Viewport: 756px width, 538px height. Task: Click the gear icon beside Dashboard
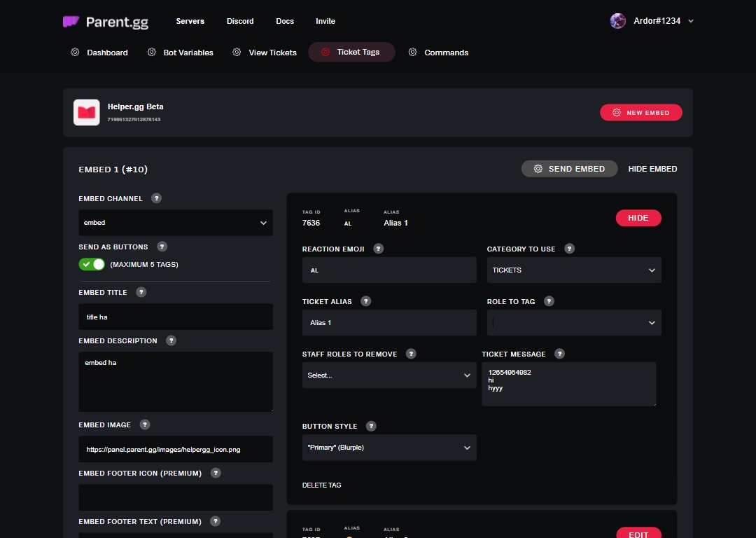(75, 52)
